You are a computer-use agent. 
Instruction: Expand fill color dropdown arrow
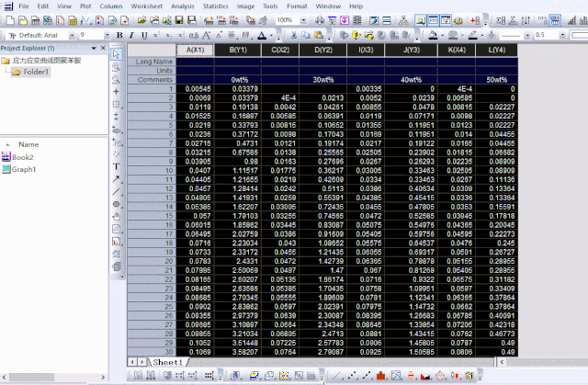pyautogui.click(x=442, y=36)
